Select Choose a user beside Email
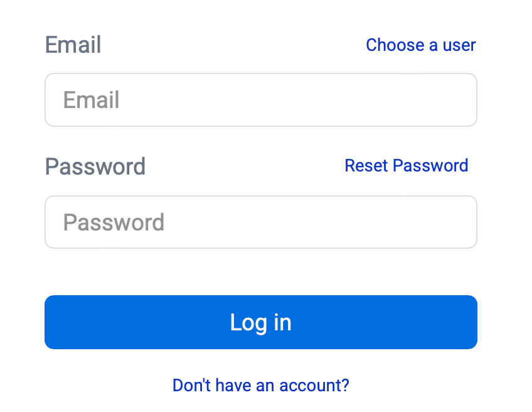The width and height of the screenshot is (532, 412). [420, 45]
